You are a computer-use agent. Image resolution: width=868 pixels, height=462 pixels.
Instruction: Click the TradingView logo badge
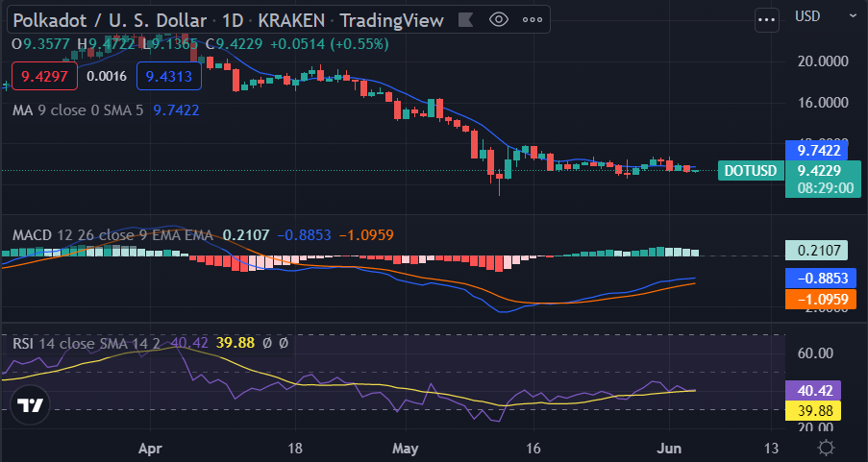pyautogui.click(x=31, y=405)
